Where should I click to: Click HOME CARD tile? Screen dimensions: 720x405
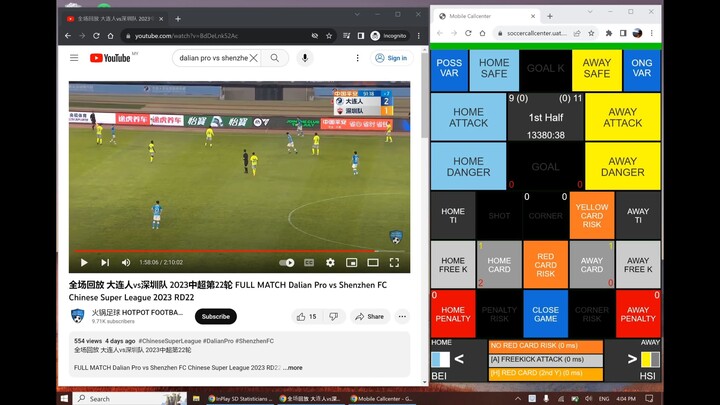[499, 264]
